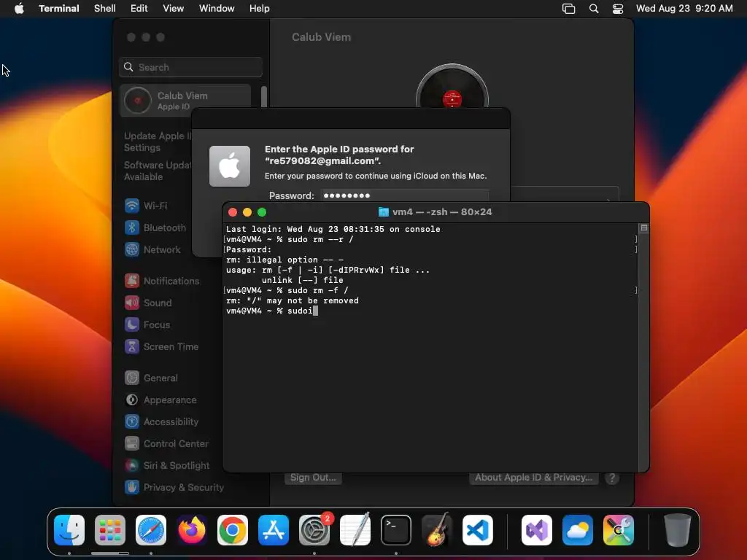
Task: Open App Store from the dock
Action: (274, 530)
